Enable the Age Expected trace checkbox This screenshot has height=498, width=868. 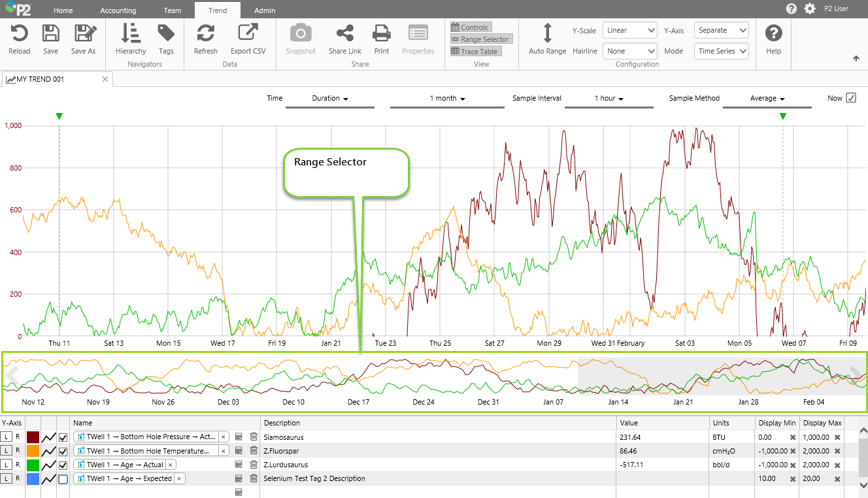pyautogui.click(x=63, y=479)
